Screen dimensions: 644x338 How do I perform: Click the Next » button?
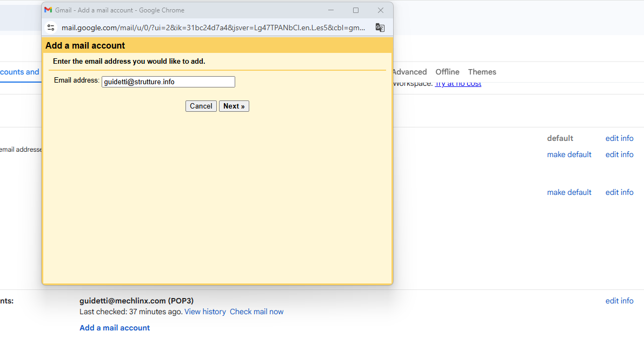tap(234, 106)
